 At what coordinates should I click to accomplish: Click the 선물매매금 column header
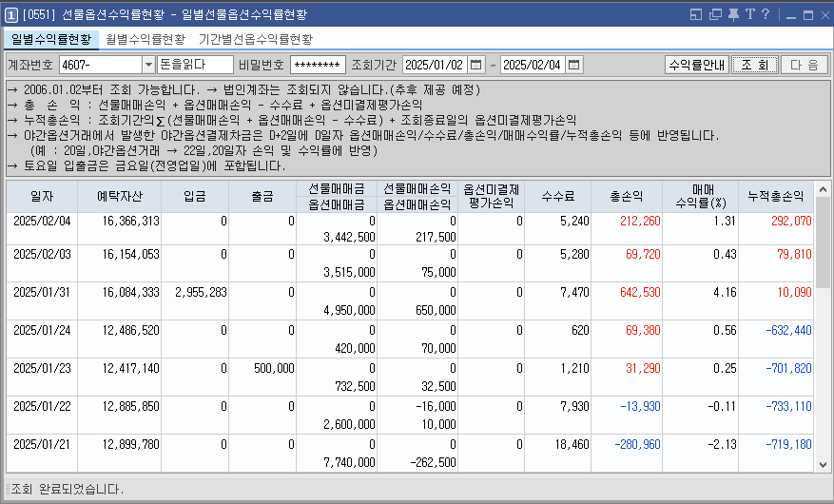pos(337,188)
